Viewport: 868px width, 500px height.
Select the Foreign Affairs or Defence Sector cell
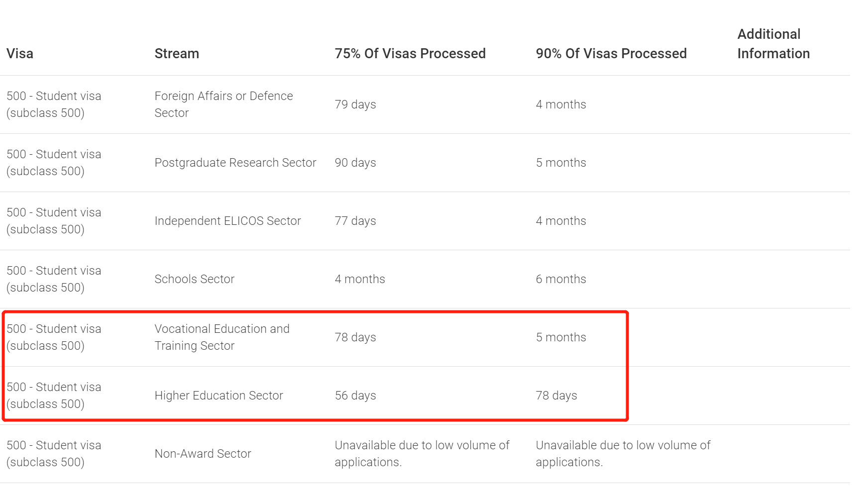pyautogui.click(x=223, y=104)
